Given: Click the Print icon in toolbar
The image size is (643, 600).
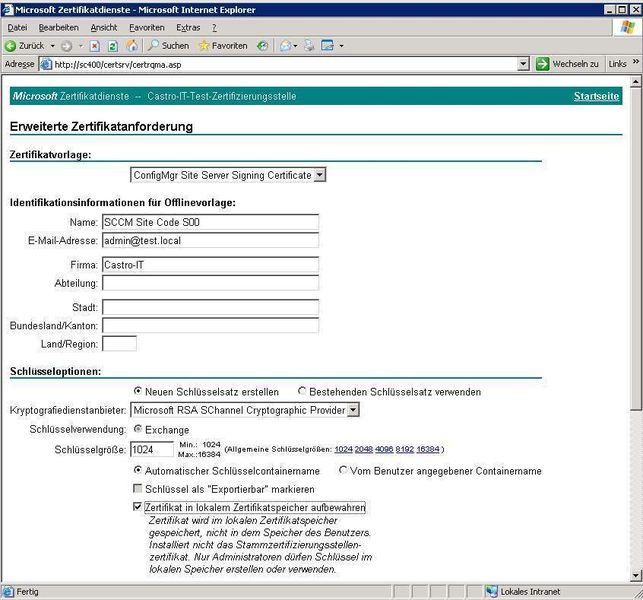Looking at the screenshot, I should (309, 46).
